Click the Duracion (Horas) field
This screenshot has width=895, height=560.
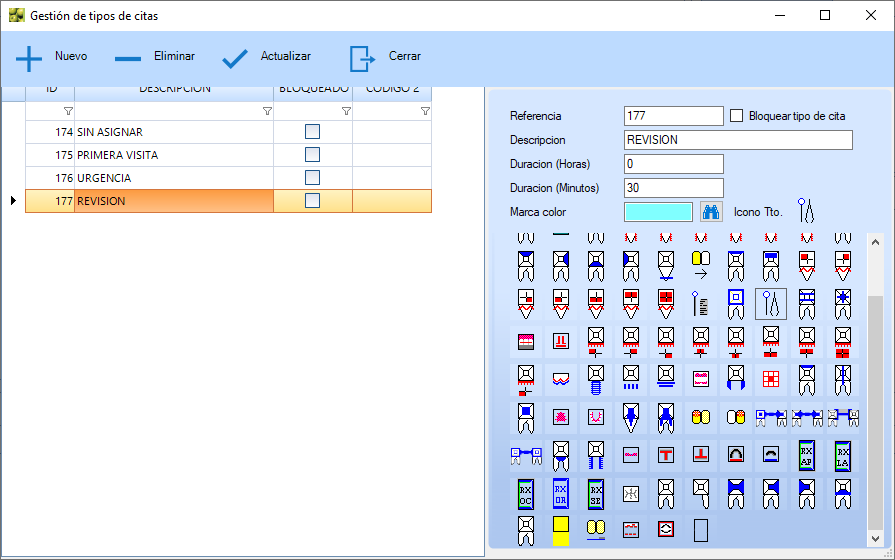674,164
